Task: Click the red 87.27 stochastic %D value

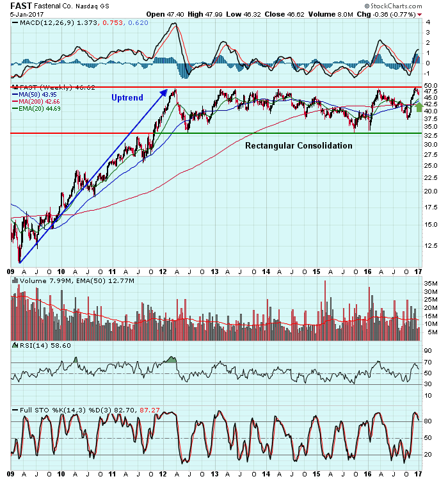Action: tap(150, 410)
